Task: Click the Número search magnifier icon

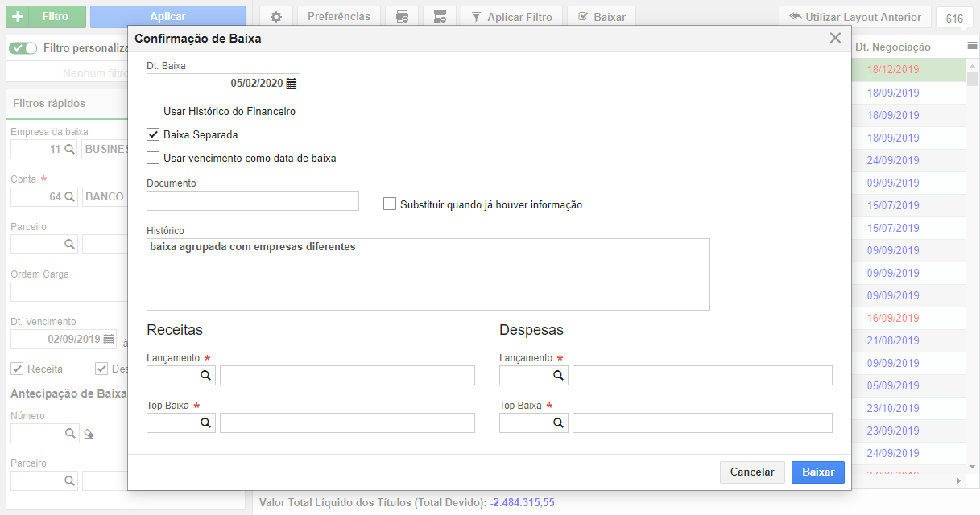Action: click(69, 434)
